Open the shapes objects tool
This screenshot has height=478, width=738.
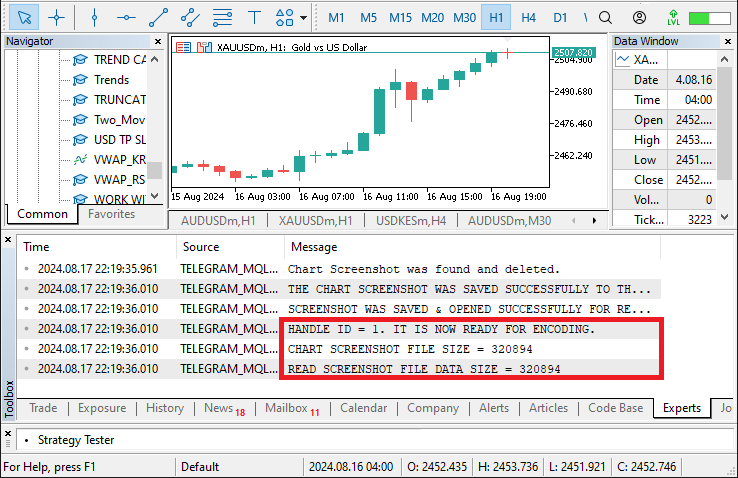285,18
